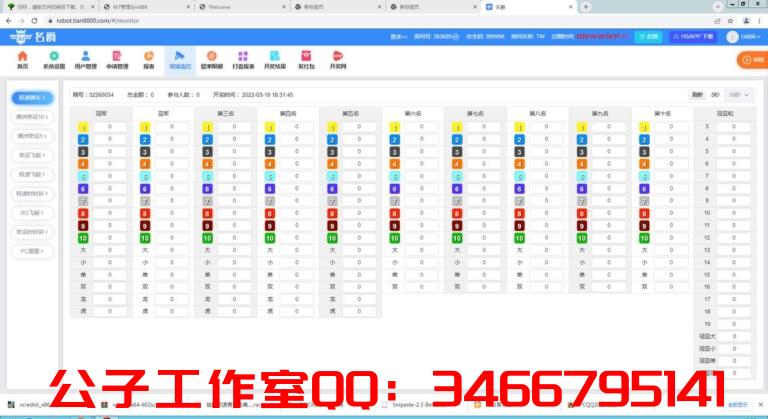
Task: Click the 期号 32265034 text
Action: [x=93, y=95]
